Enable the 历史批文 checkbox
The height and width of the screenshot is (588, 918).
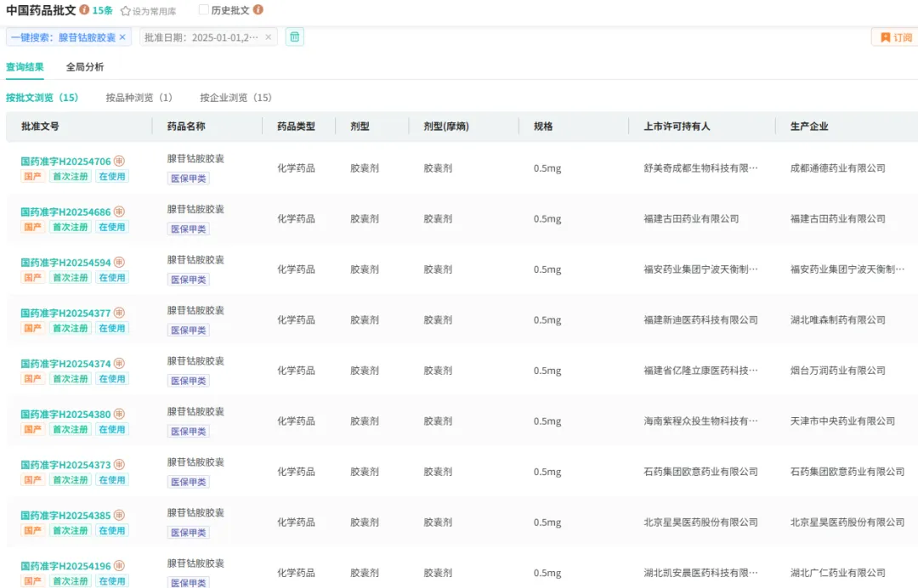point(204,10)
